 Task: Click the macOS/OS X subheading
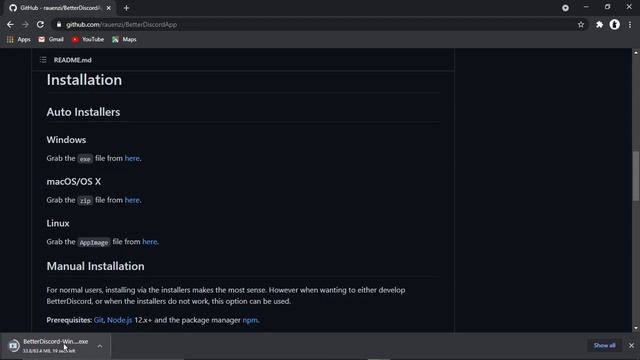tap(73, 182)
